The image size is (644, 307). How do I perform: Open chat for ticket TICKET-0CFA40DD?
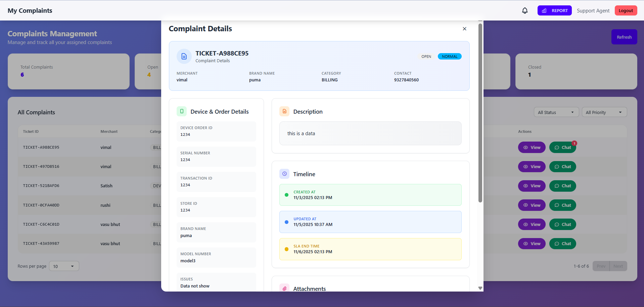click(562, 205)
